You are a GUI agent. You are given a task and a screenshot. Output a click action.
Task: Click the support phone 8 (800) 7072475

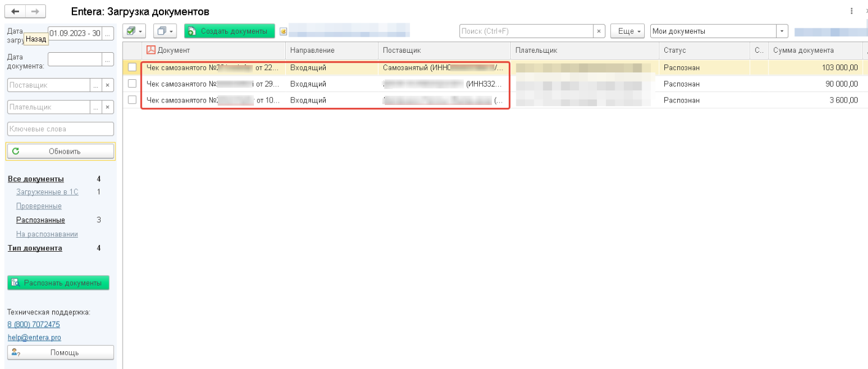pyautogui.click(x=34, y=324)
